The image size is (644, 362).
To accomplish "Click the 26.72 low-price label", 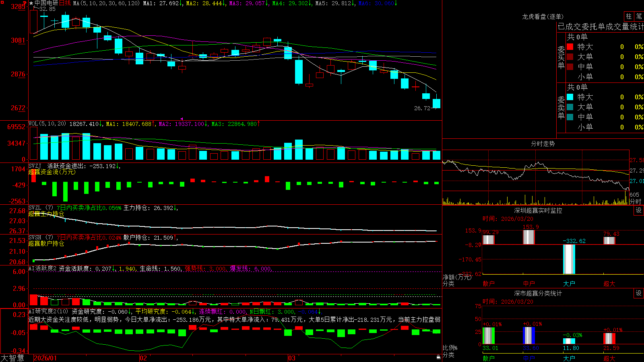I will pyautogui.click(x=422, y=108).
